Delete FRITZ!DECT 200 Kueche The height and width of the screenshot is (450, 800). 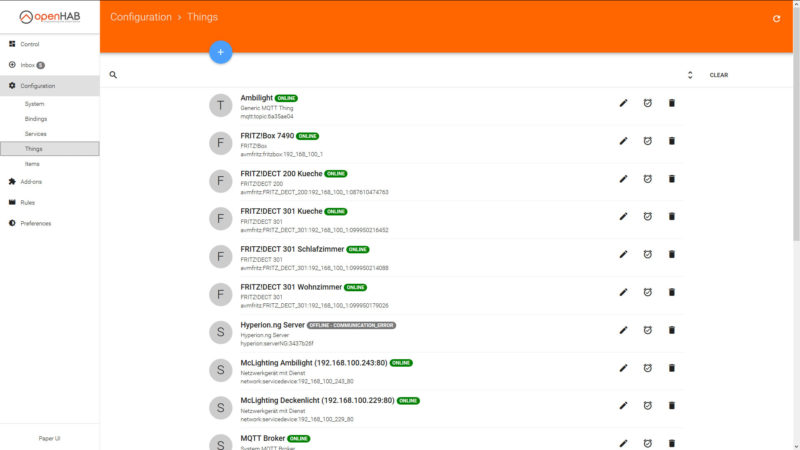tap(671, 179)
